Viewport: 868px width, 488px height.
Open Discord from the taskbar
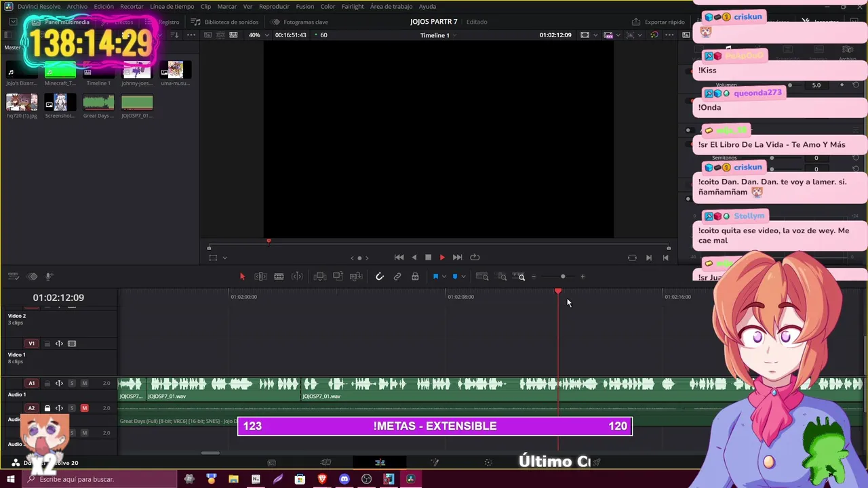344,479
